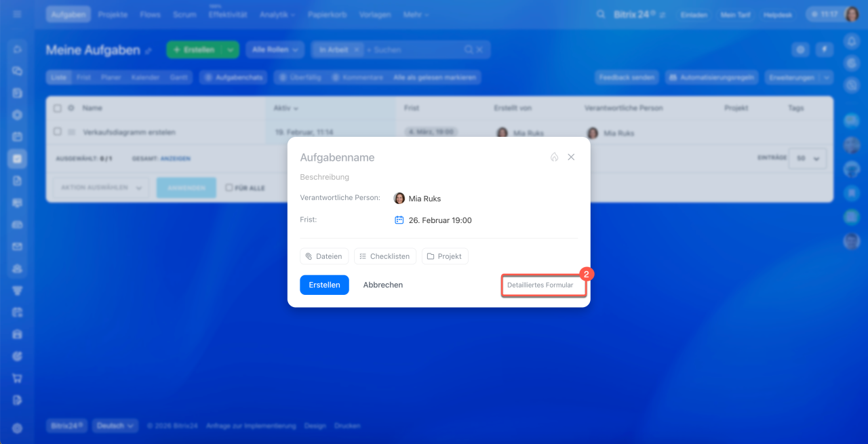Open Mein Tarif in header

737,14
